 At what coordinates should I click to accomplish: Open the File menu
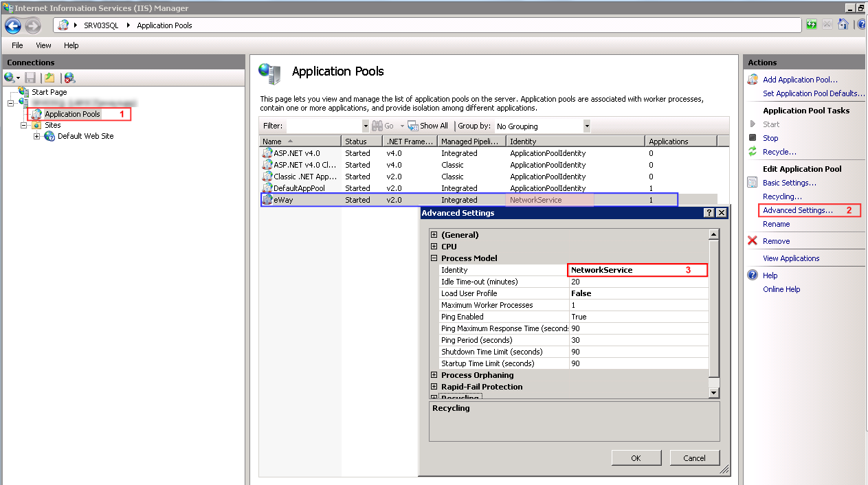tap(17, 45)
